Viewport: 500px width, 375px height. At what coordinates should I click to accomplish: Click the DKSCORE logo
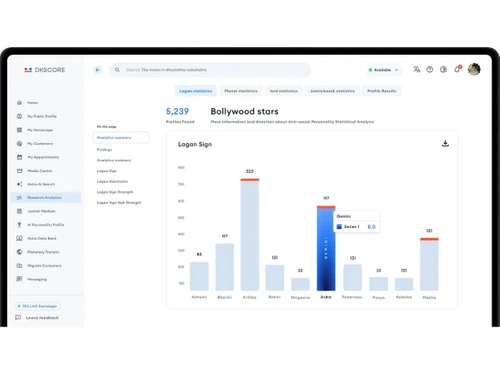[45, 70]
